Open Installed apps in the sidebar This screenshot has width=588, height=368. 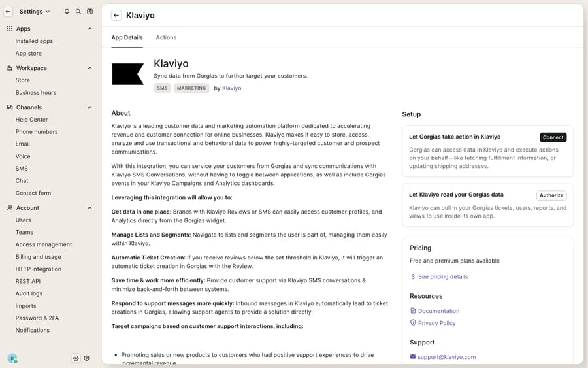34,41
